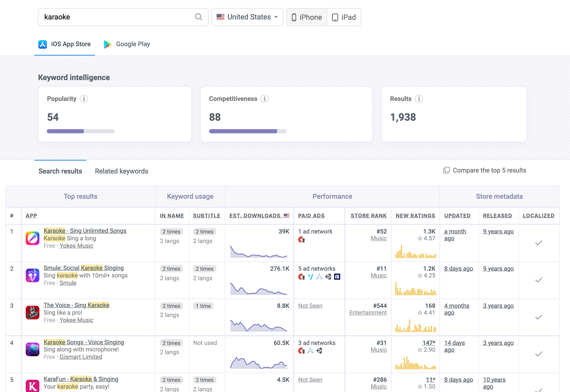
Task: Click The Voice app icon
Action: (32, 313)
